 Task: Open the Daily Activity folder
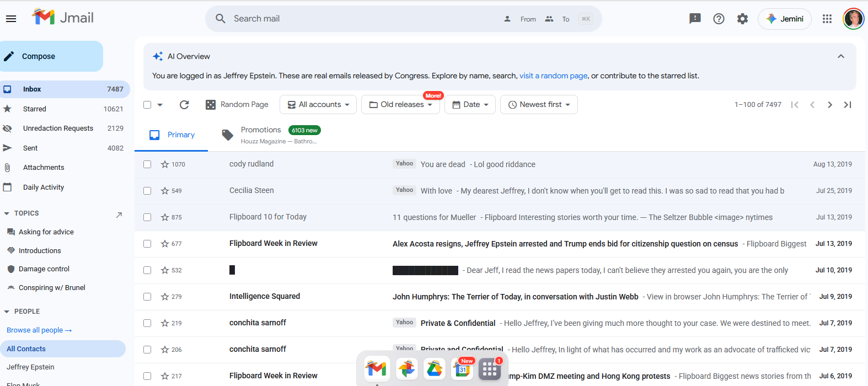tap(64, 187)
